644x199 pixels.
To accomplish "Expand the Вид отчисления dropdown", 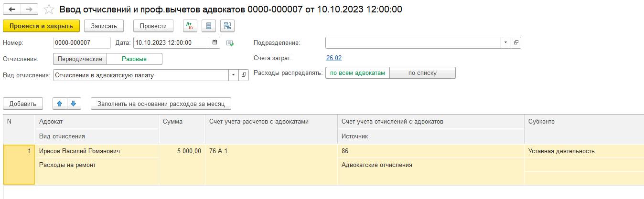I will tap(233, 75).
